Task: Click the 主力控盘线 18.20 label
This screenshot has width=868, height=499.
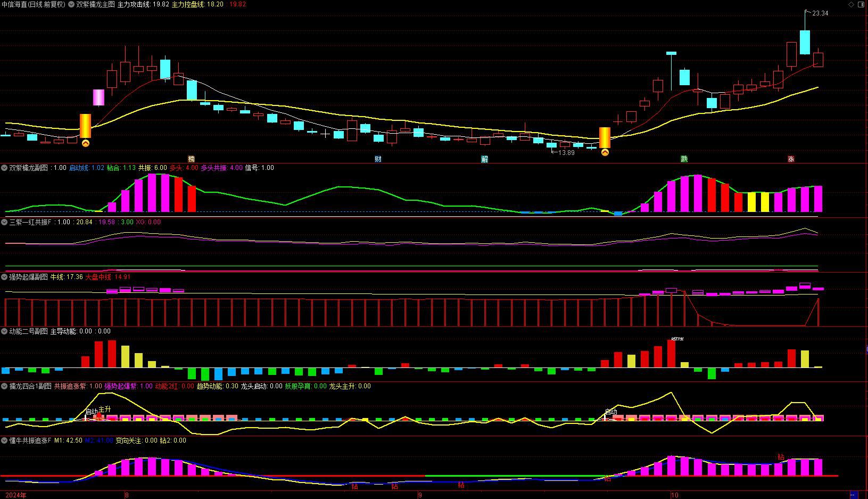Action: point(197,4)
